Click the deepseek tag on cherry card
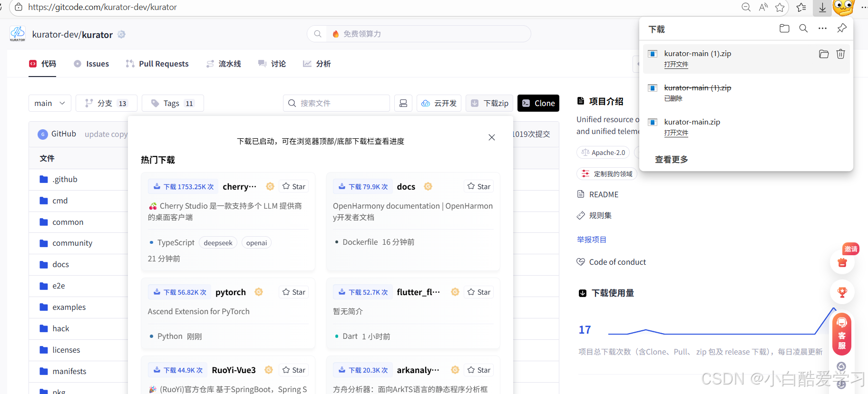Image resolution: width=868 pixels, height=394 pixels. (218, 243)
